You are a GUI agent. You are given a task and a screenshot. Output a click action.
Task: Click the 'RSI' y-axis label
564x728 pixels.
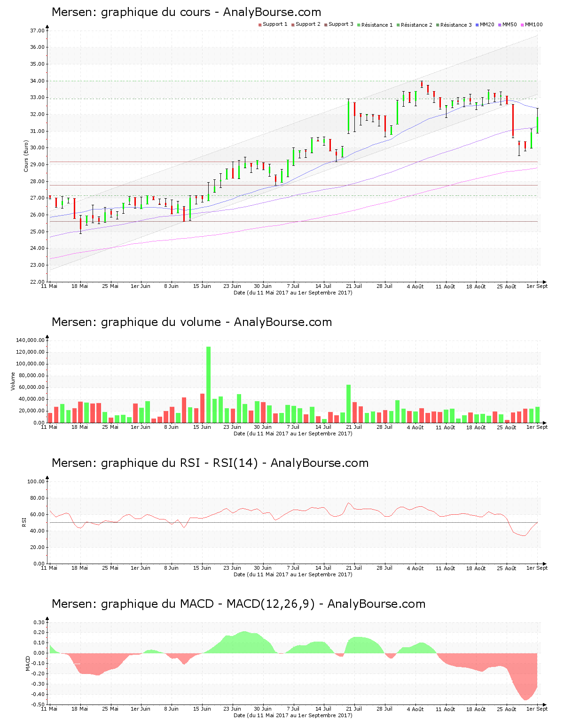pos(24,522)
